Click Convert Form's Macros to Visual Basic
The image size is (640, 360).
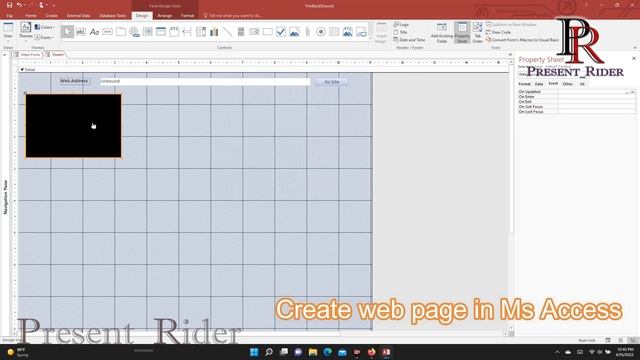522,40
